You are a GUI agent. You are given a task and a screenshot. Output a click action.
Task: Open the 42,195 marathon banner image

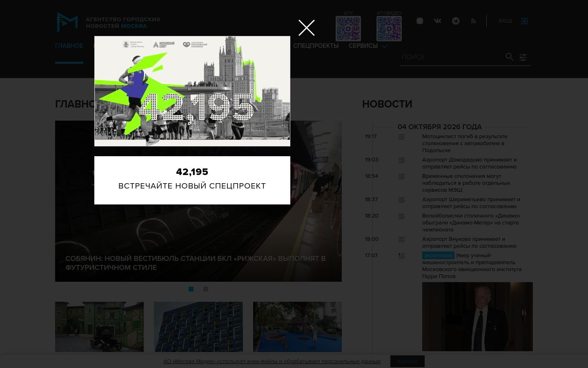click(x=192, y=91)
